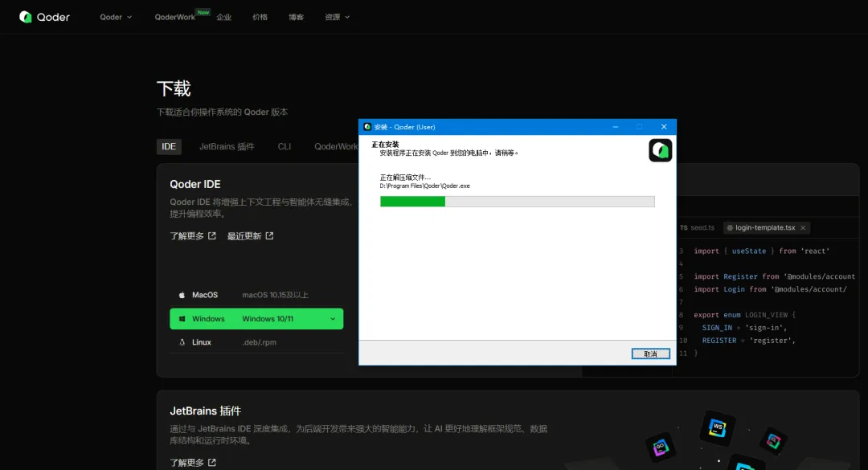
Task: Switch to the CLI tab
Action: click(284, 146)
